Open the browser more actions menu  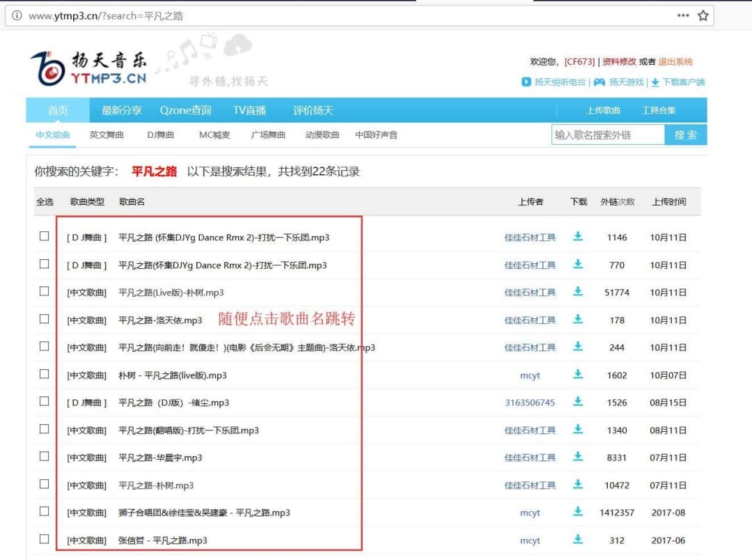tap(683, 15)
